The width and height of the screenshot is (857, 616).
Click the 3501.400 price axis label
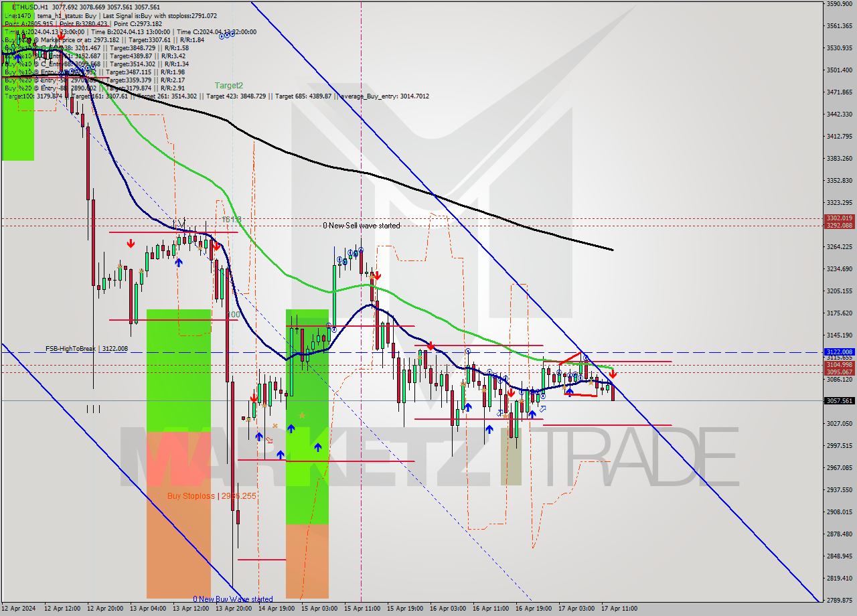(x=840, y=70)
